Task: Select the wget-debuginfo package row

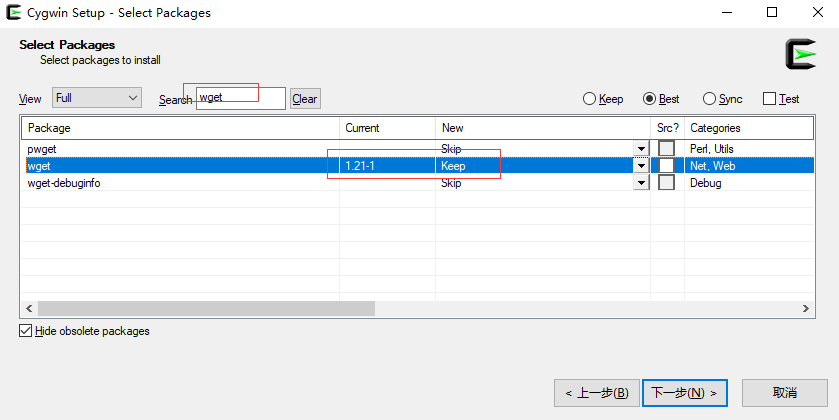Action: [x=417, y=183]
